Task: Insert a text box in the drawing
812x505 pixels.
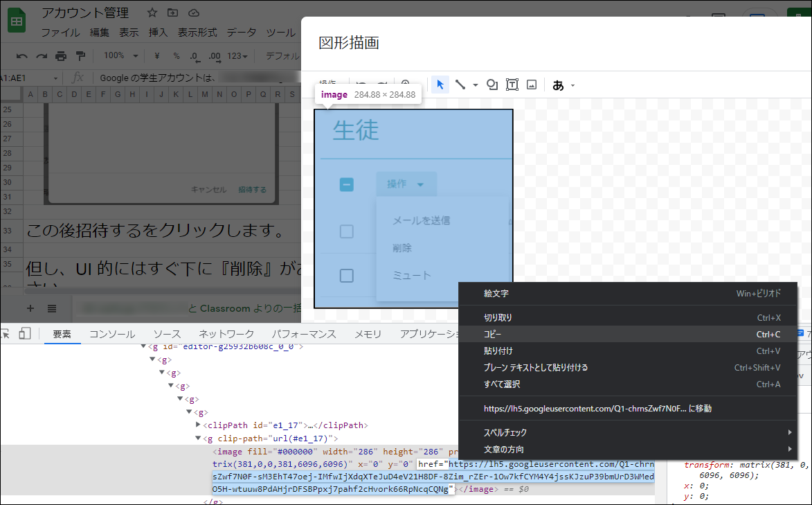Action: tap(512, 85)
